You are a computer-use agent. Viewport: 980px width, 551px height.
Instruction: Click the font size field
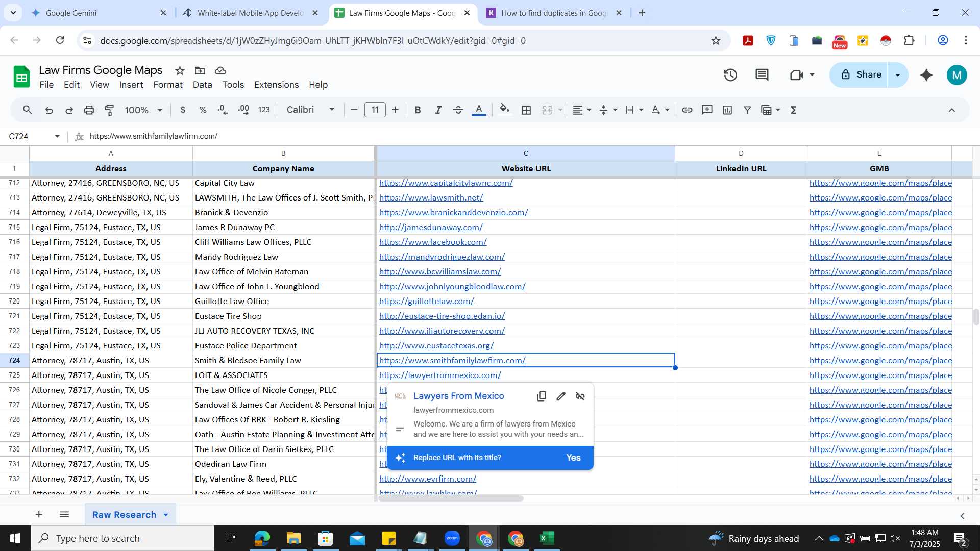(x=375, y=110)
